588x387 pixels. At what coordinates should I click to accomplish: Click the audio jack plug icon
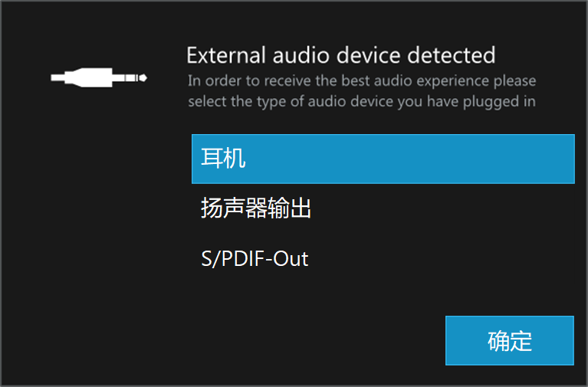pyautogui.click(x=99, y=77)
